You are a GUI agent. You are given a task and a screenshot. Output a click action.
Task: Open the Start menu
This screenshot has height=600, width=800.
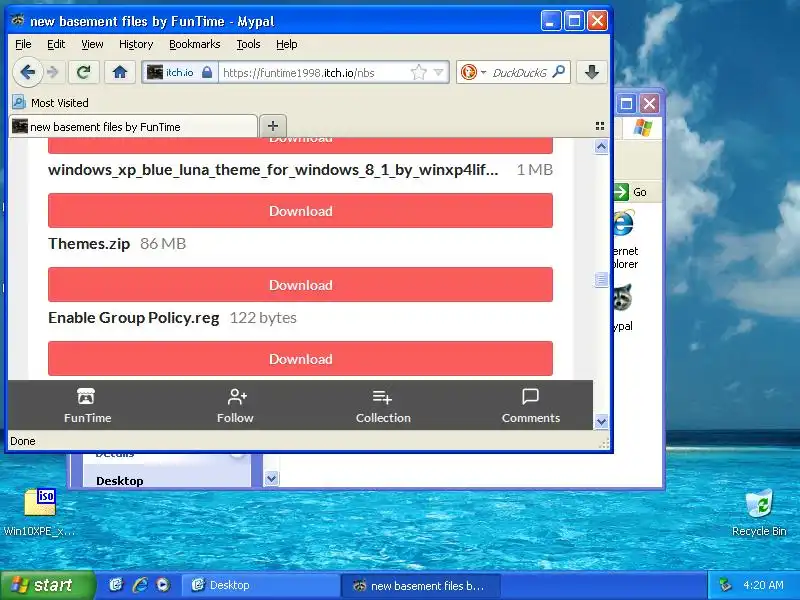click(x=47, y=585)
